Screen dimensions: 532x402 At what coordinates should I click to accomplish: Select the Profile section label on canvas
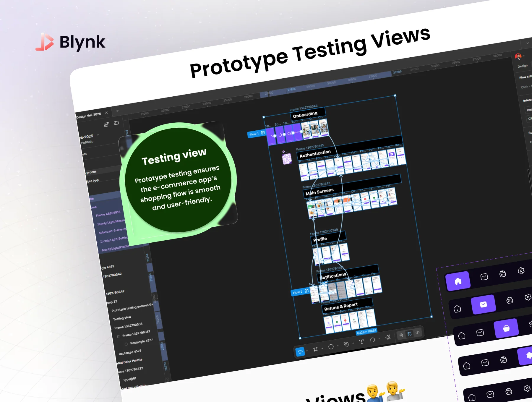(320, 239)
